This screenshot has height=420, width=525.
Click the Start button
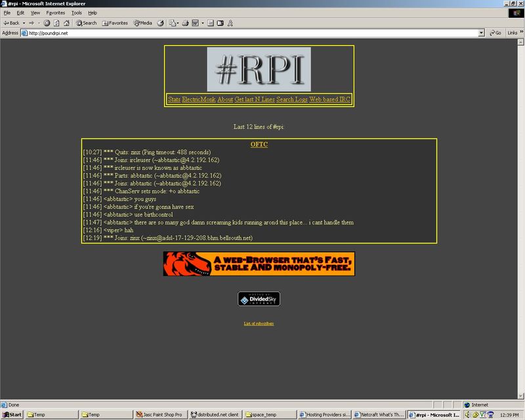coord(12,415)
